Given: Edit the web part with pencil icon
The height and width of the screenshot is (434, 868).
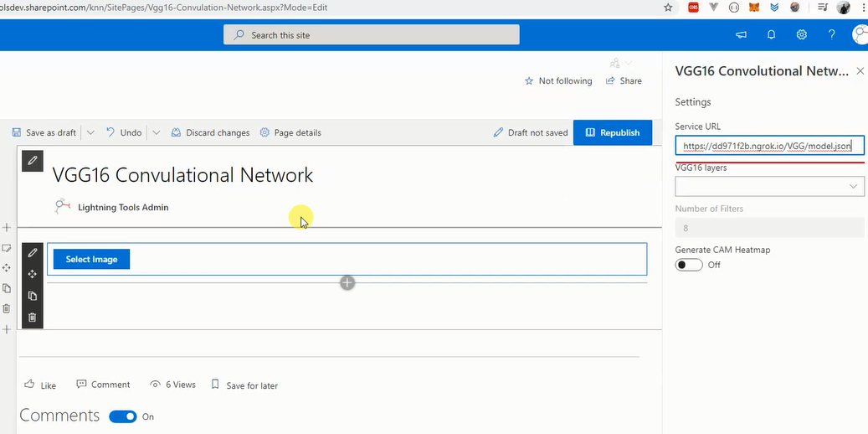Looking at the screenshot, I should (x=32, y=253).
